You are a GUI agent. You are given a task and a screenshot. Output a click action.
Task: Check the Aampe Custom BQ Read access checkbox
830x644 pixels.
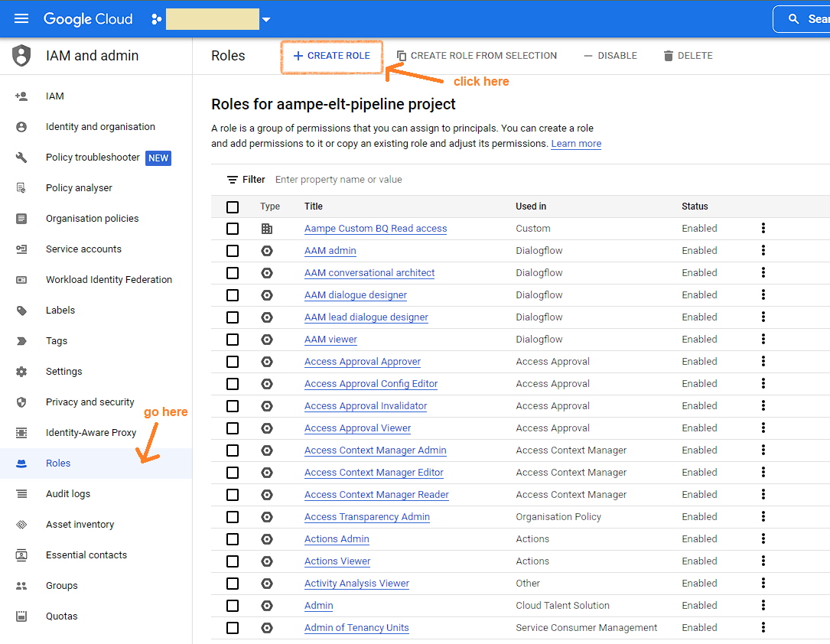(233, 229)
